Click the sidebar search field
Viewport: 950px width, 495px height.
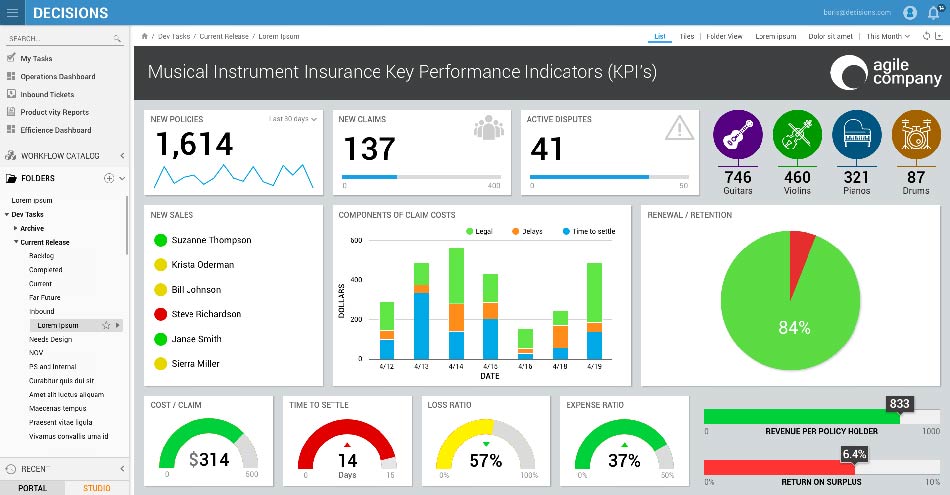click(58, 39)
